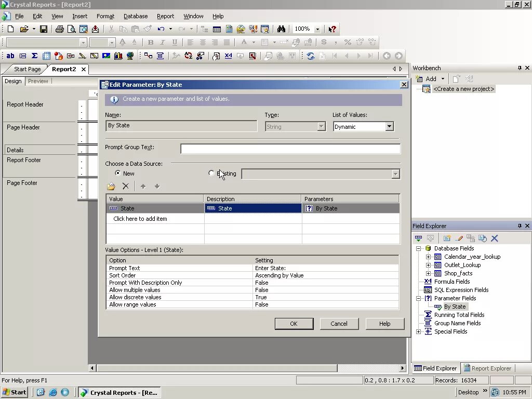Click the Print Preview magnifier page icon
Screen dimensions: 532x399
pyautogui.click(x=72, y=29)
